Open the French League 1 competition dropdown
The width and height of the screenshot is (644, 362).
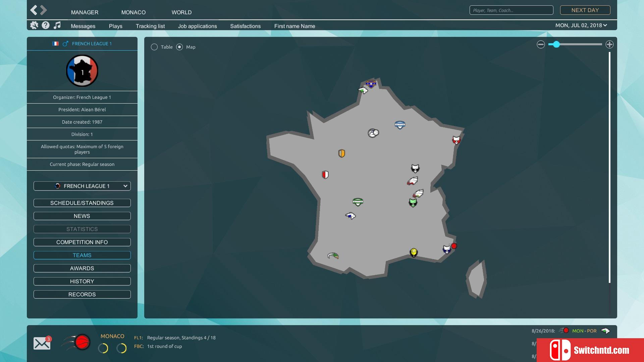point(82,186)
